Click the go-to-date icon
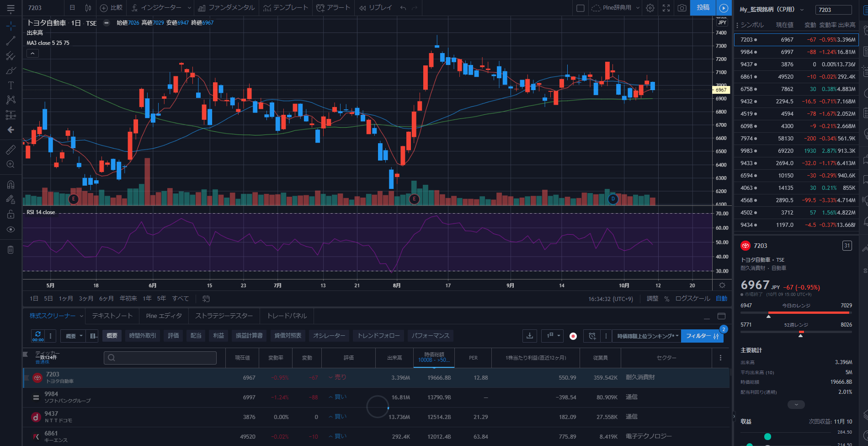 pos(206,299)
